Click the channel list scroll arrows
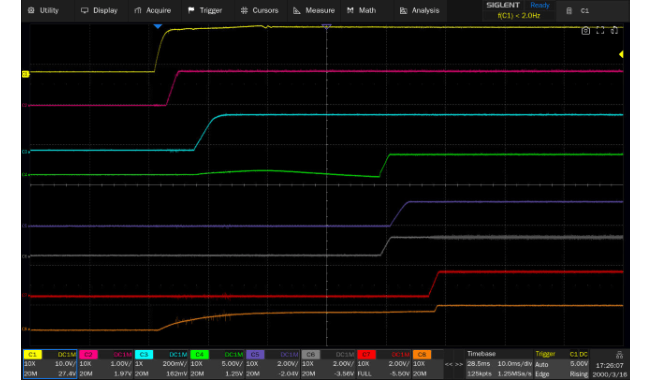This screenshot has width=650, height=380. 454,364
